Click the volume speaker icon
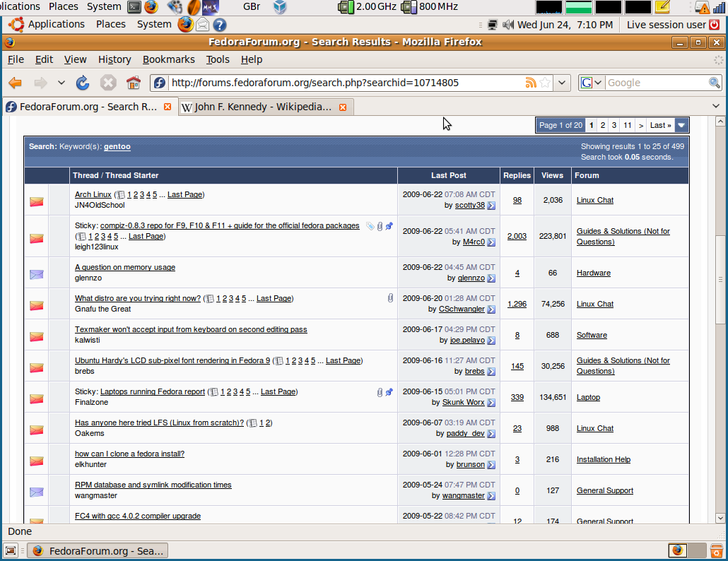Viewport: 728px width, 561px height. tap(508, 25)
